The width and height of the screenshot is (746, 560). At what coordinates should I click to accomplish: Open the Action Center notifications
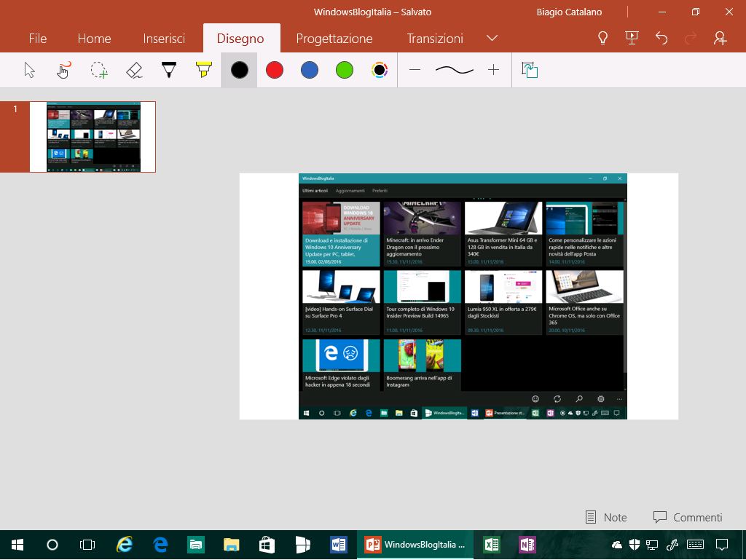(722, 545)
